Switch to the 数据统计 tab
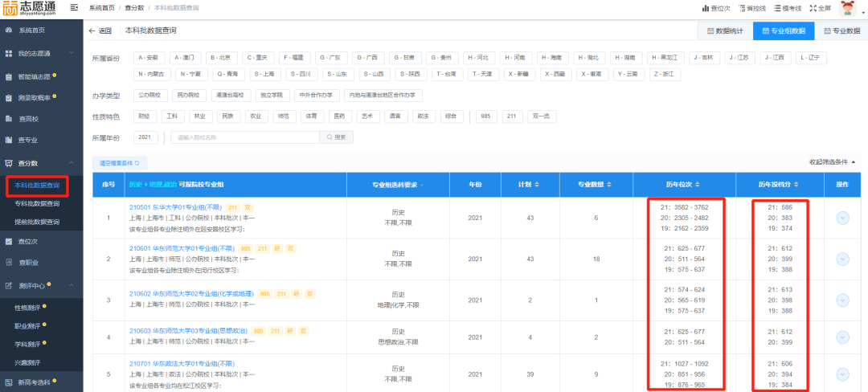This screenshot has width=868, height=392. tap(724, 31)
